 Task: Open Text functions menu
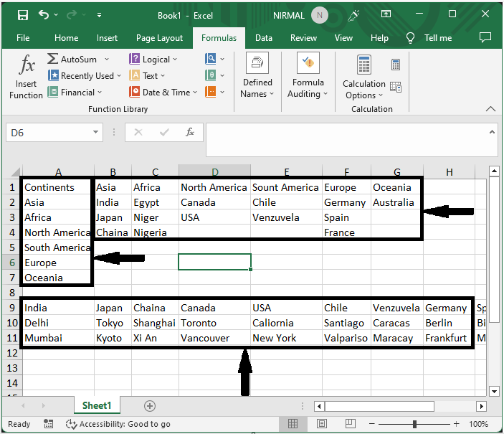147,75
